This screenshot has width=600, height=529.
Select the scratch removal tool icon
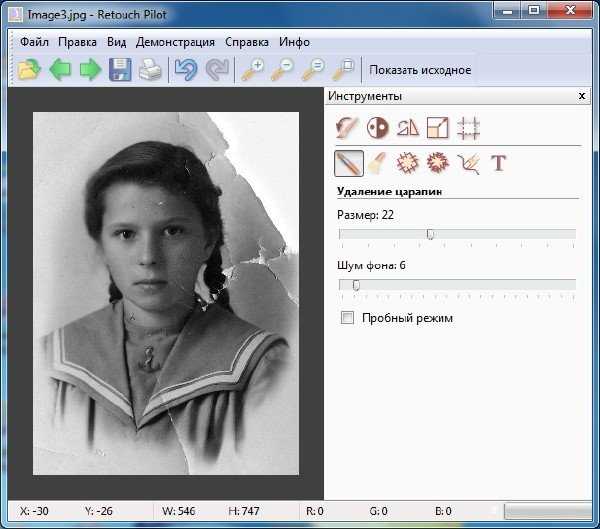(x=349, y=163)
